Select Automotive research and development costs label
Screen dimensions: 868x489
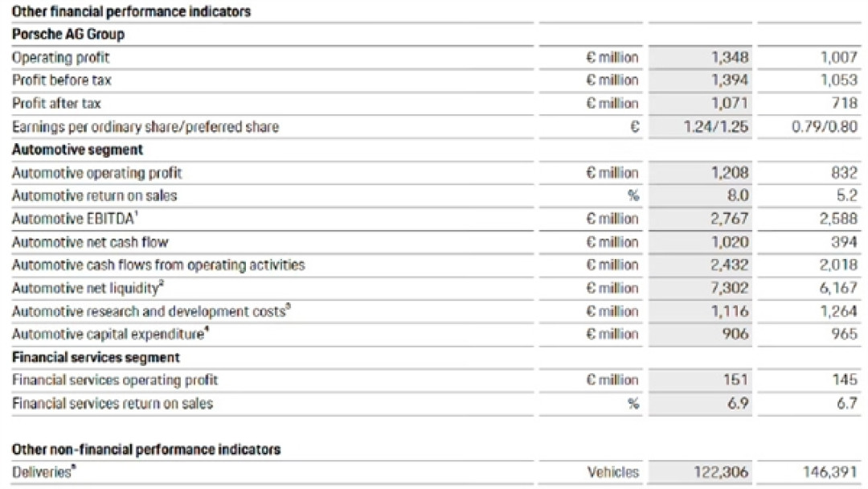(151, 311)
